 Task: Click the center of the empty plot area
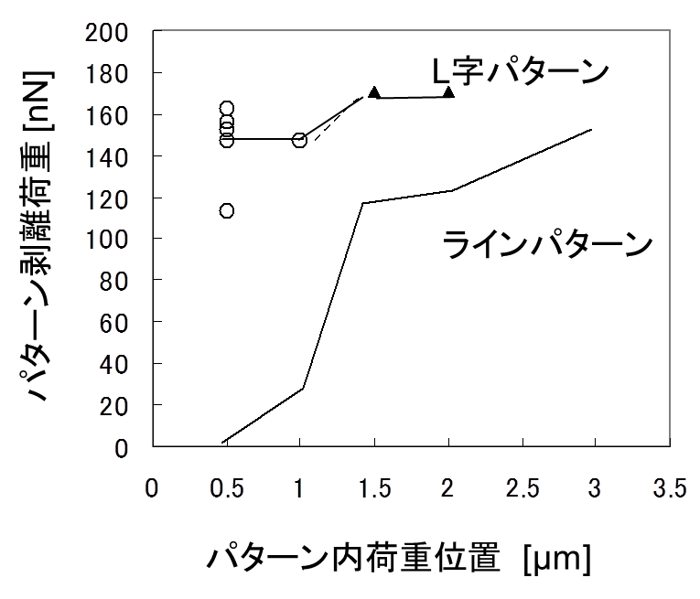[x=411, y=238]
